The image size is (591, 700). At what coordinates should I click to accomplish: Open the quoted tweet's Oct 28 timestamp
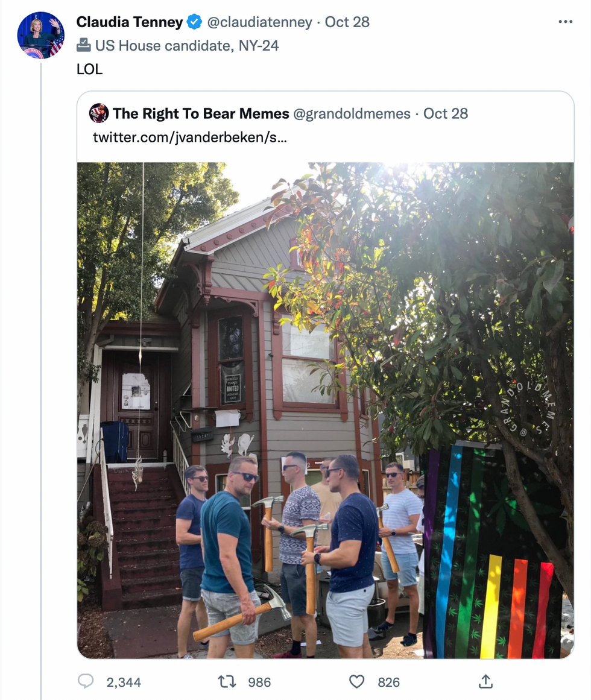(446, 113)
